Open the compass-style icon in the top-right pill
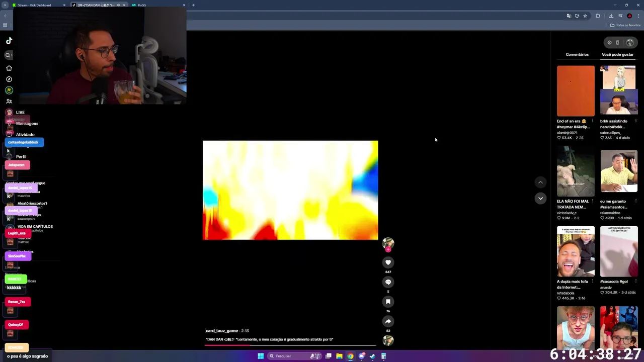 [609, 42]
